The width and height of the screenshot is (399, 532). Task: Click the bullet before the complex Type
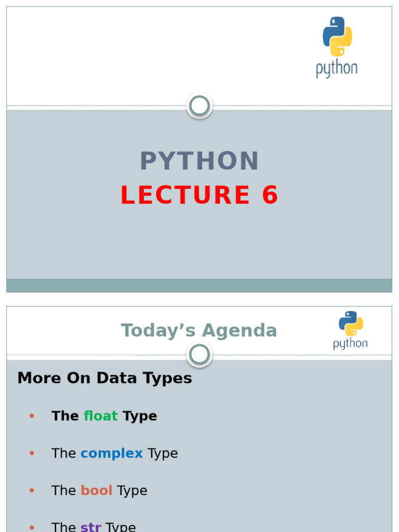[x=32, y=454]
